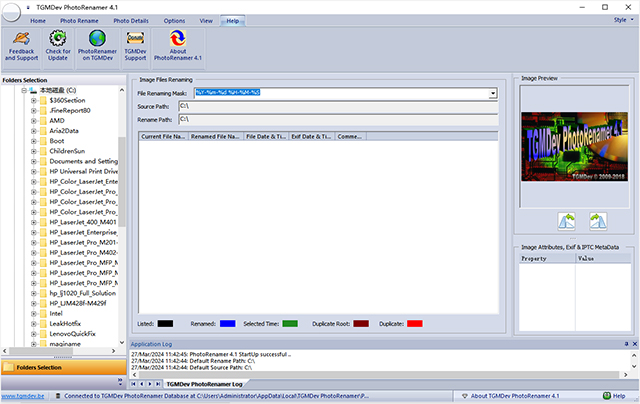The height and width of the screenshot is (404, 640).
Task: Switch to the Photo Rename tab
Action: point(79,21)
